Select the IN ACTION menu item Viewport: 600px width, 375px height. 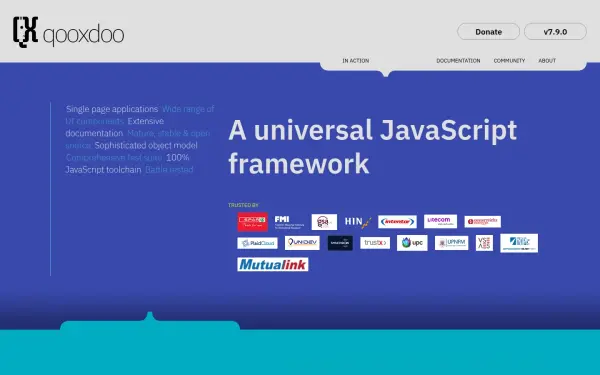355,60
